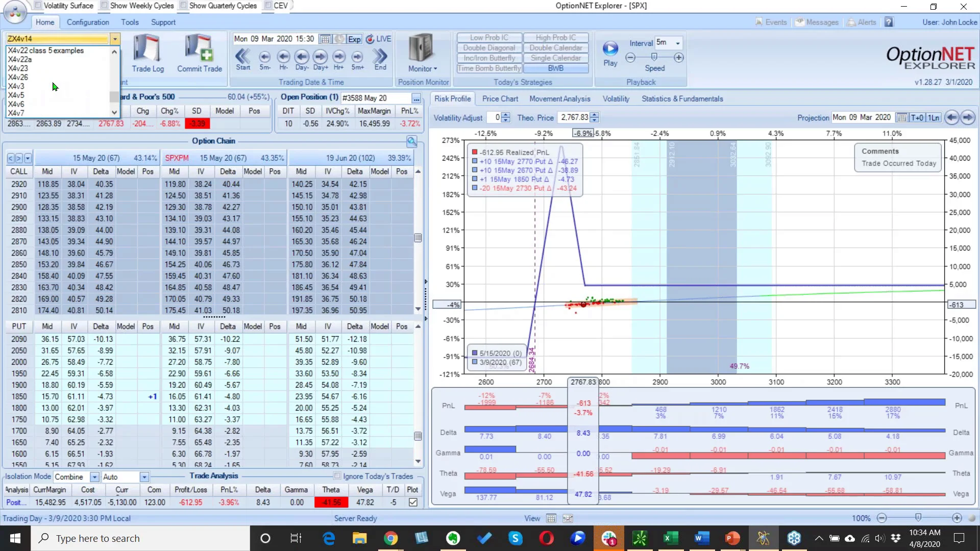Open the Tools menu

130,22
